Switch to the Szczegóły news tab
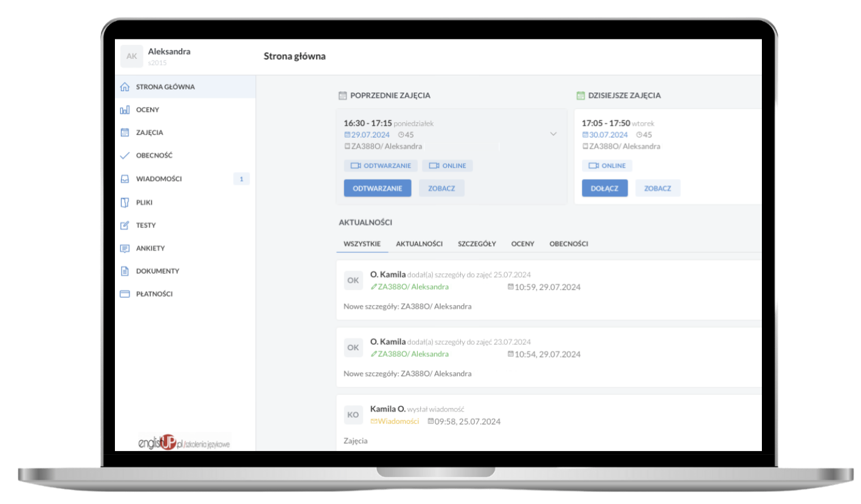This screenshot has width=861, height=504. point(477,244)
